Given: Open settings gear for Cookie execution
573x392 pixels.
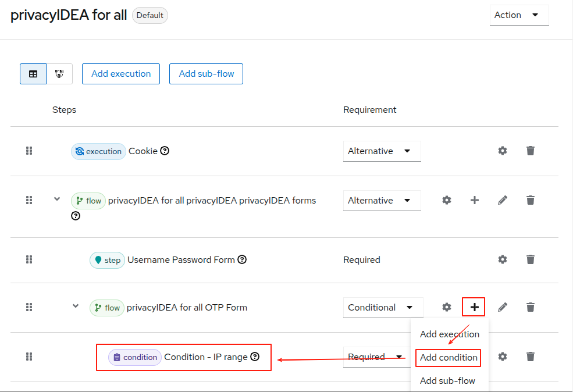Looking at the screenshot, I should point(503,151).
